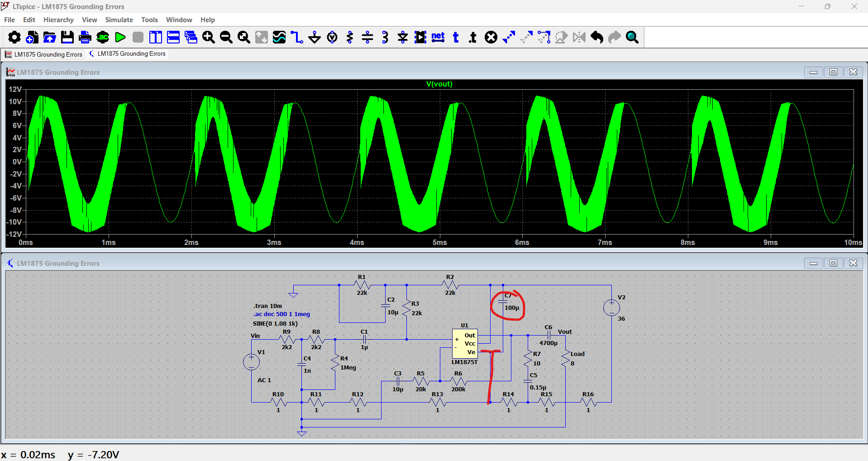This screenshot has height=461, width=868.
Task: Open a file using the folder icon
Action: [49, 37]
